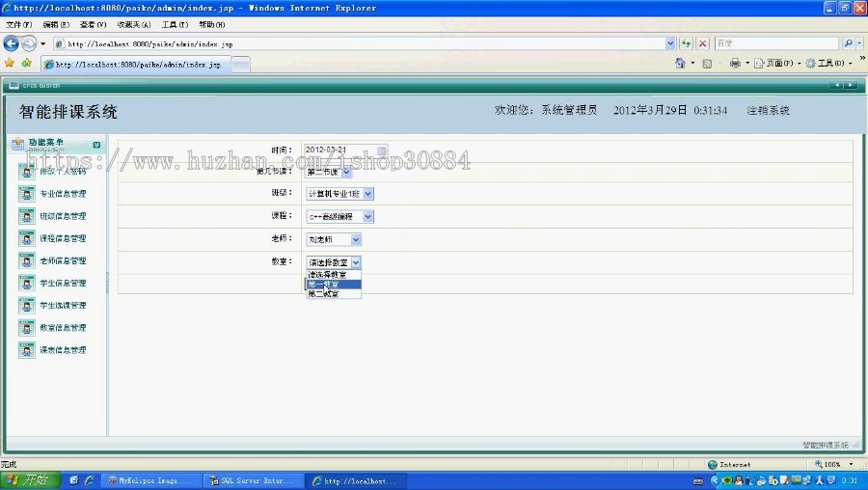Open the 查看(V) menu
Viewport: 868px width, 490px height.
(x=93, y=24)
